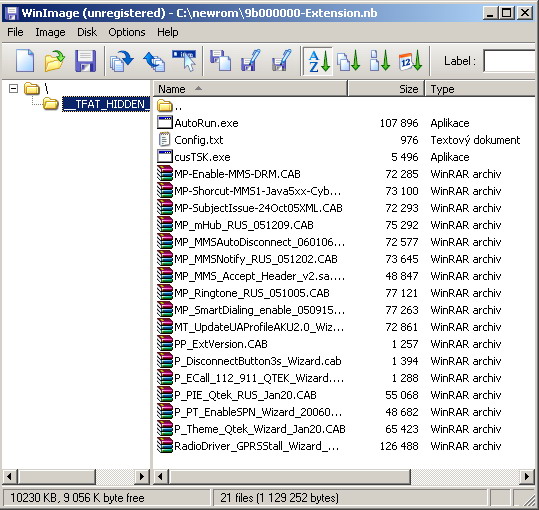
Task: Open the Help menu
Action: coord(168,32)
